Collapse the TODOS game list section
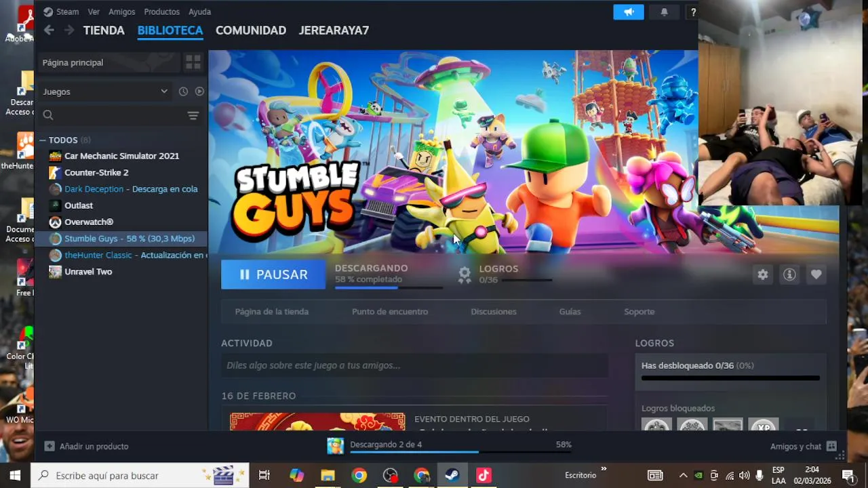 coord(43,140)
